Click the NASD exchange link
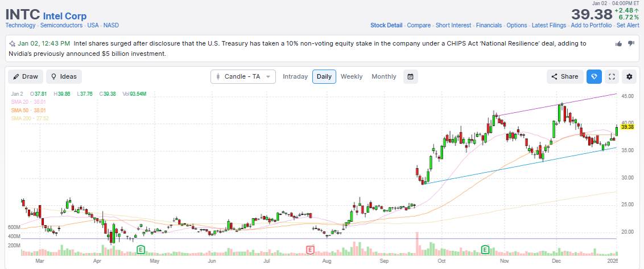Image resolution: width=644 pixels, height=269 pixels. coord(111,25)
